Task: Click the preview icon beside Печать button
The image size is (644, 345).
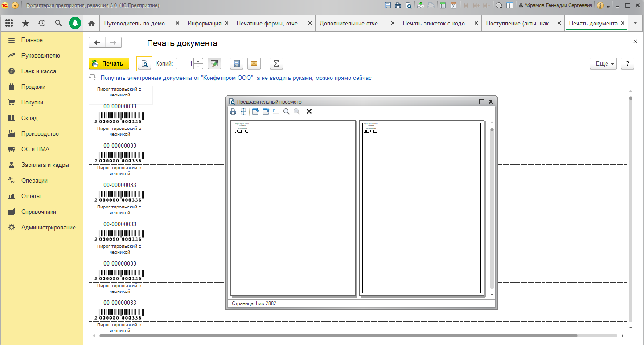Action: pos(144,63)
